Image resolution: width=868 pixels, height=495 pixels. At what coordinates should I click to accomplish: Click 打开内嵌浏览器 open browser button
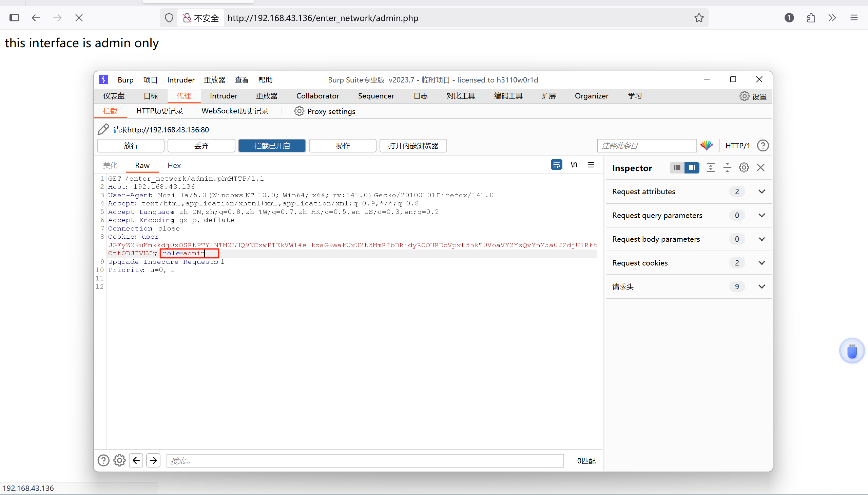413,146
